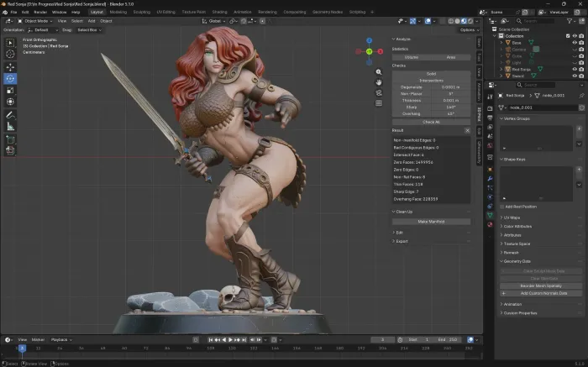Switch to the Sculpting workspace tab

pyautogui.click(x=142, y=12)
